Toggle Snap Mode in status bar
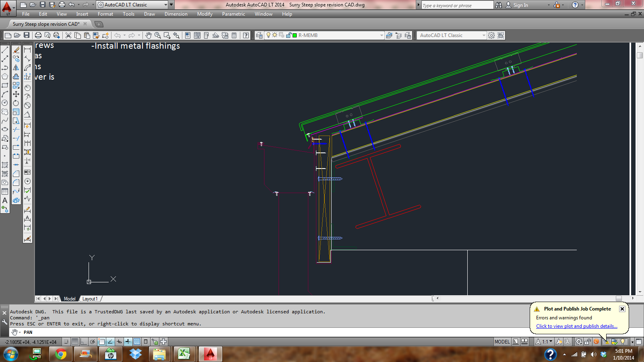The height and width of the screenshot is (362, 644). point(66,341)
